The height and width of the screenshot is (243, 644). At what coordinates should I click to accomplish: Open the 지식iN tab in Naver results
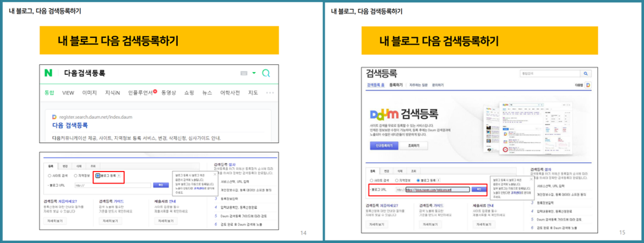[112, 93]
